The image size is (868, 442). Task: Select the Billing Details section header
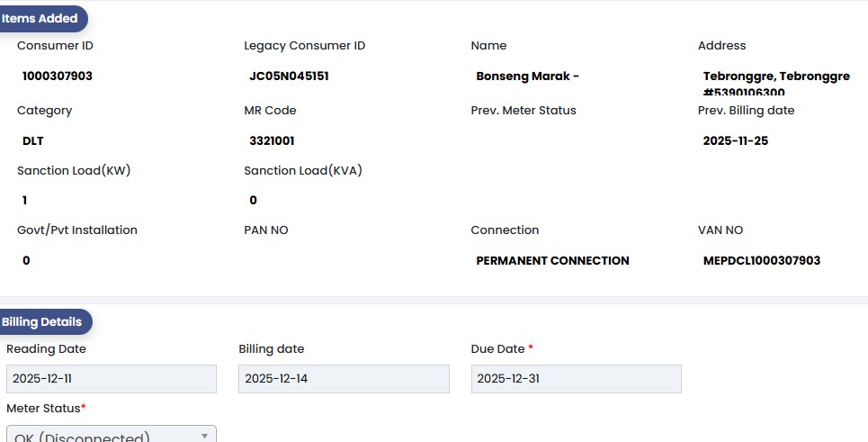click(44, 321)
